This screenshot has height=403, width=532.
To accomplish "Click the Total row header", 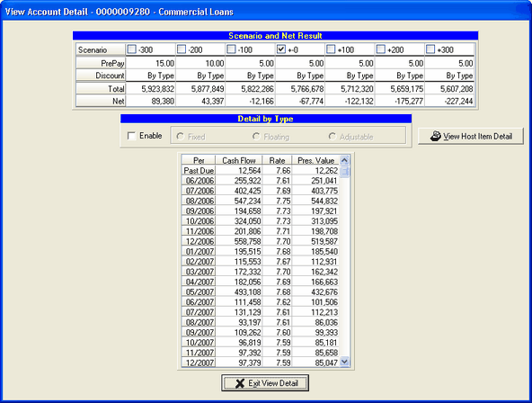I will tap(101, 89).
